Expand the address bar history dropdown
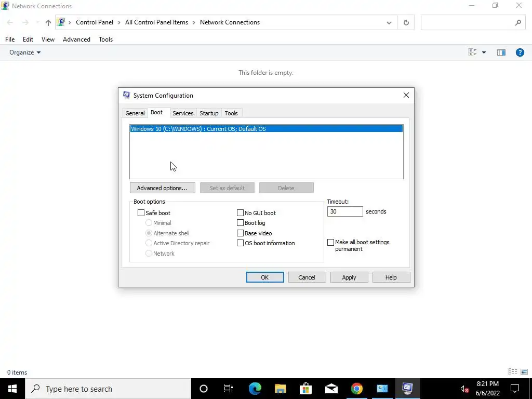Viewport: 532px width, 399px height. [389, 23]
